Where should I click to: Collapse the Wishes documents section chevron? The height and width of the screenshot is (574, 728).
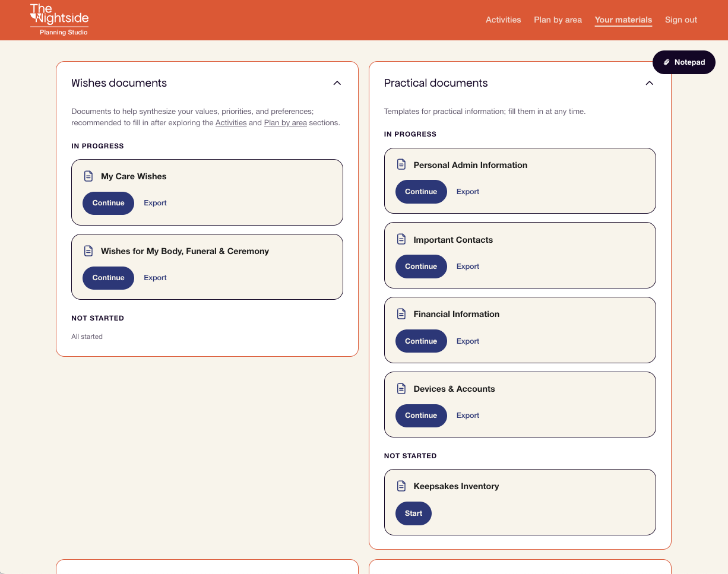pos(337,83)
